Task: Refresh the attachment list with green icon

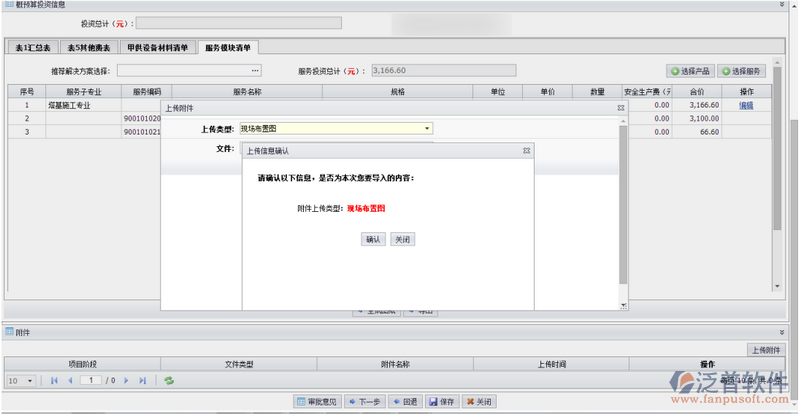Action: [169, 381]
